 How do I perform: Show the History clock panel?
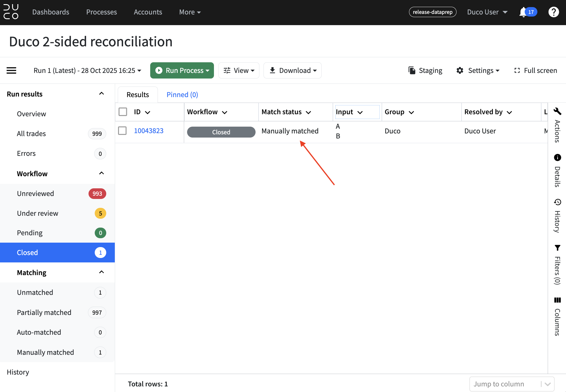click(557, 202)
